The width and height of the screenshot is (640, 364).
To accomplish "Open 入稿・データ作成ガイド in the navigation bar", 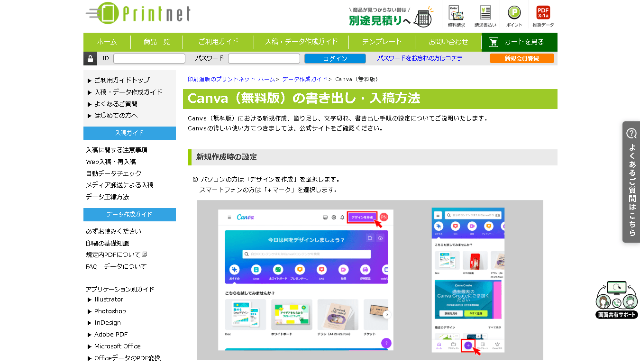I will (302, 42).
